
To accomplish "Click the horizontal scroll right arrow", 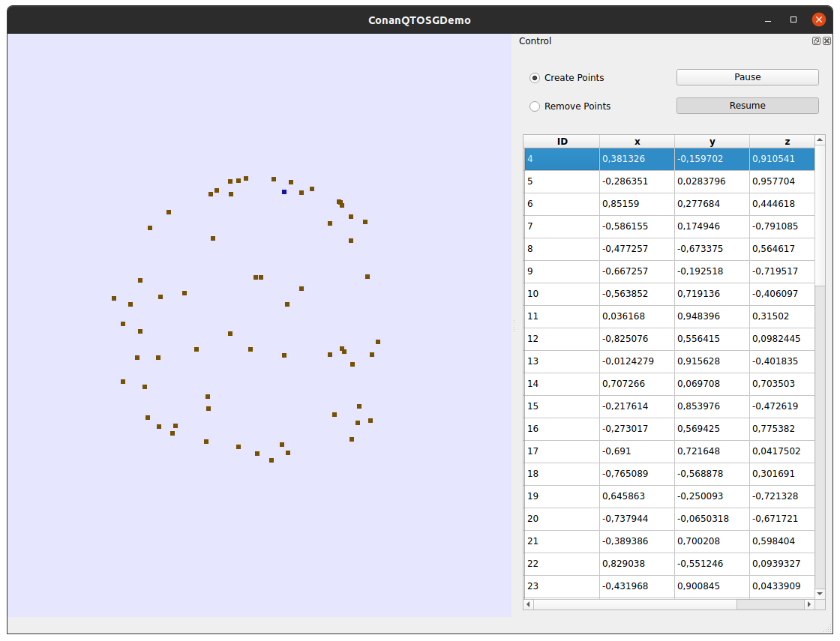I will (809, 604).
